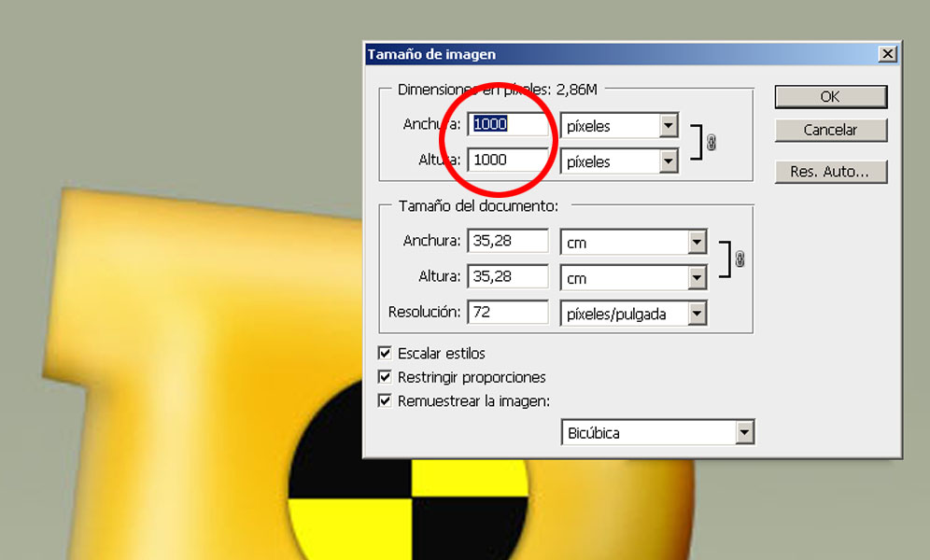
Task: Click the Cancelar button
Action: pyautogui.click(x=830, y=130)
